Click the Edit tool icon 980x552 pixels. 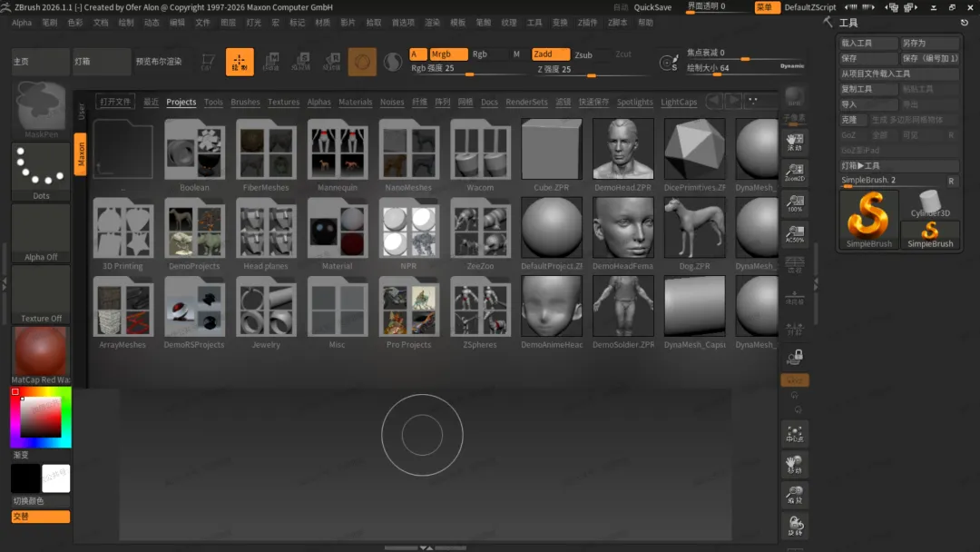click(x=208, y=62)
